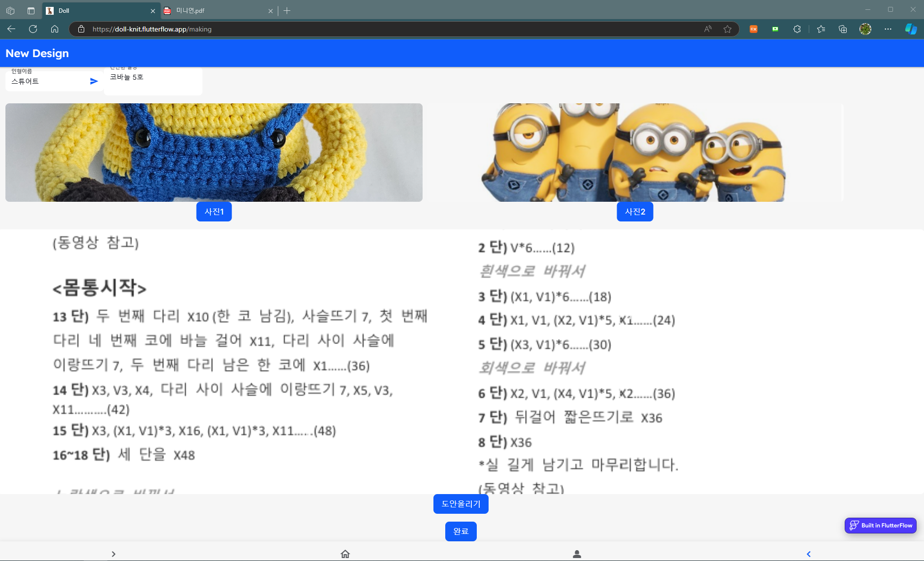924x561 pixels.
Task: Click the line '3 단) (X1, V1)*6......(18)'
Action: 545,297
